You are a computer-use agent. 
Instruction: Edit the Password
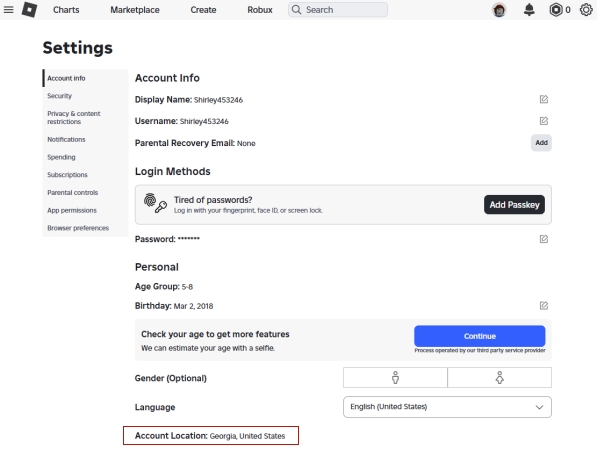544,239
